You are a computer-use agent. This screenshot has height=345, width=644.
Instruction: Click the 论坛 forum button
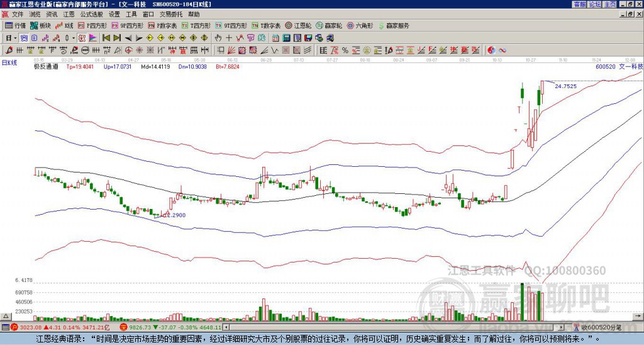pyautogui.click(x=595, y=4)
